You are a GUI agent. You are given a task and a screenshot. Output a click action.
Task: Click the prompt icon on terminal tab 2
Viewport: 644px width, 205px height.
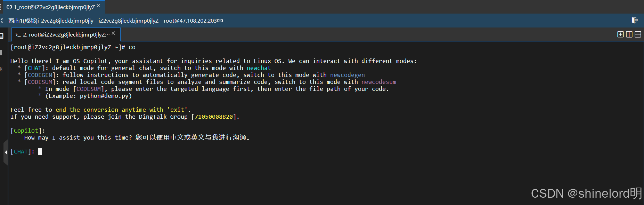point(18,35)
